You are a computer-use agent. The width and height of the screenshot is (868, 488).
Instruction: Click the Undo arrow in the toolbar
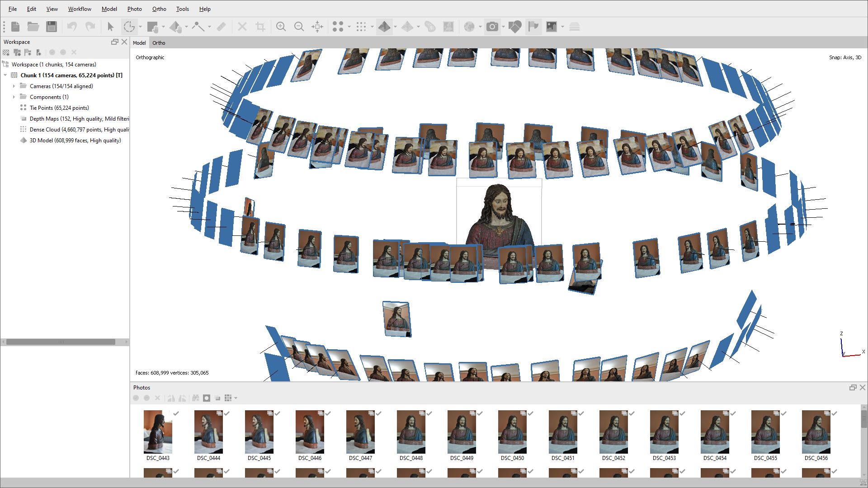pyautogui.click(x=72, y=27)
